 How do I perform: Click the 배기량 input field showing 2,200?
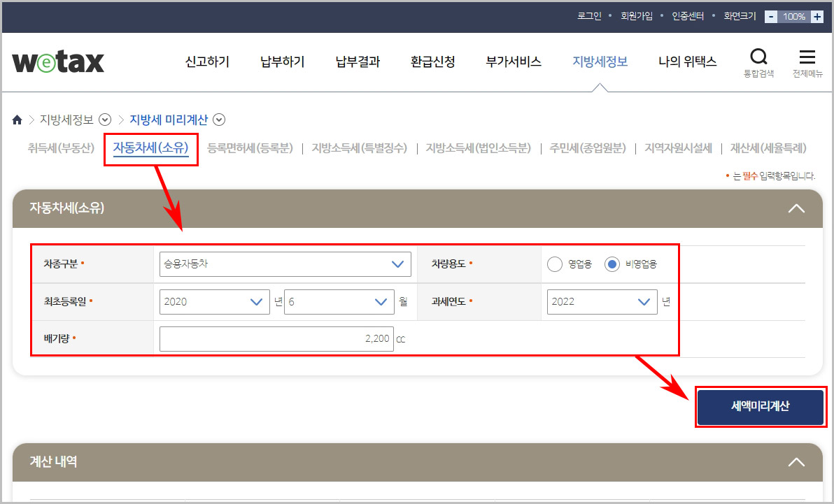[276, 338]
